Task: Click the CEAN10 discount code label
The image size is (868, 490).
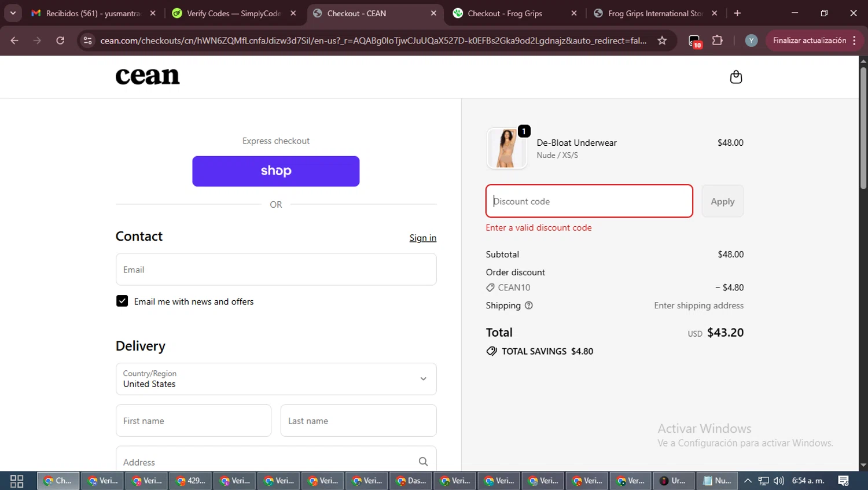Action: coord(514,288)
